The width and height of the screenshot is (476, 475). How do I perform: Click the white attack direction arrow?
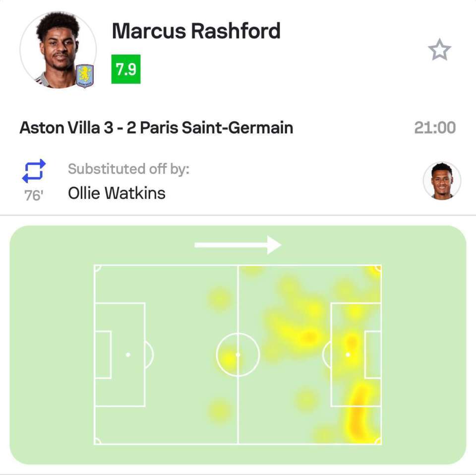(x=238, y=245)
